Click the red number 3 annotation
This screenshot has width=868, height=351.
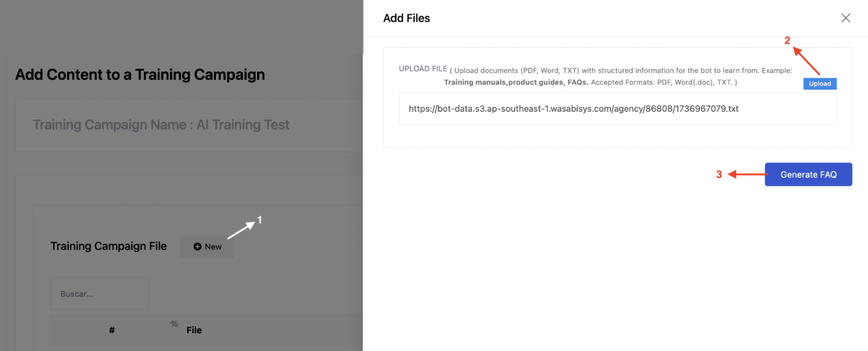click(x=719, y=174)
